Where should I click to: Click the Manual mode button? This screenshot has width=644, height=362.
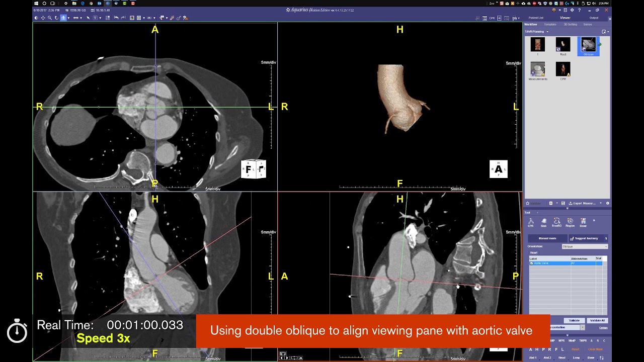[547, 238]
